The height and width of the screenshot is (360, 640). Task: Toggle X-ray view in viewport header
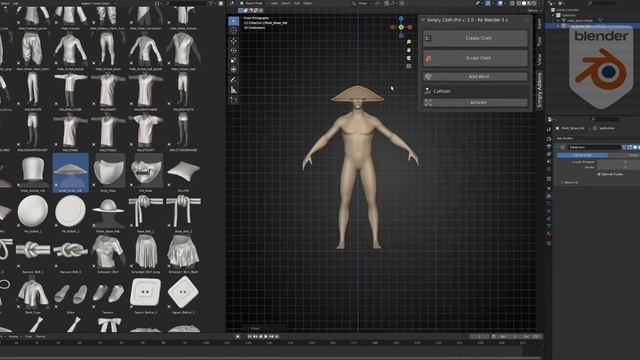point(512,3)
